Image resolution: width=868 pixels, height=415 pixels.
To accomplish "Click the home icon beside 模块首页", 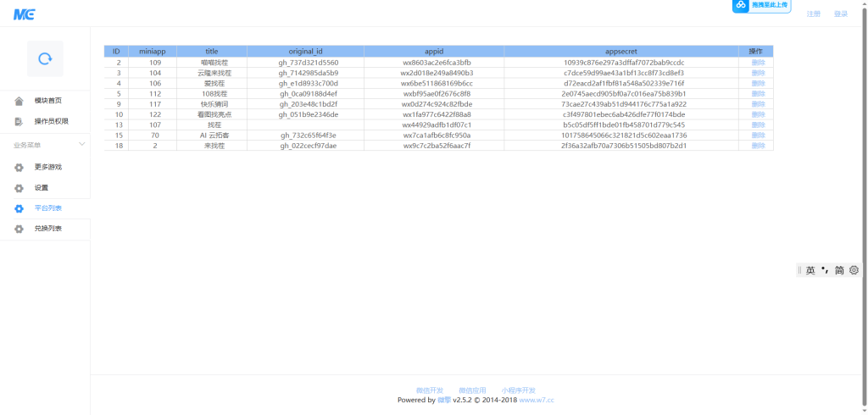I will click(x=19, y=101).
